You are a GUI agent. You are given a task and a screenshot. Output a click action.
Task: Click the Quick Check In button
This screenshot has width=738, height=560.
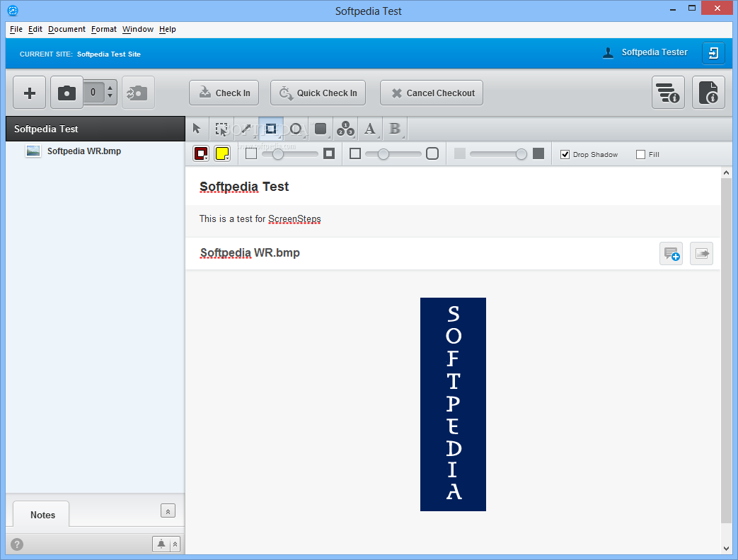click(318, 93)
